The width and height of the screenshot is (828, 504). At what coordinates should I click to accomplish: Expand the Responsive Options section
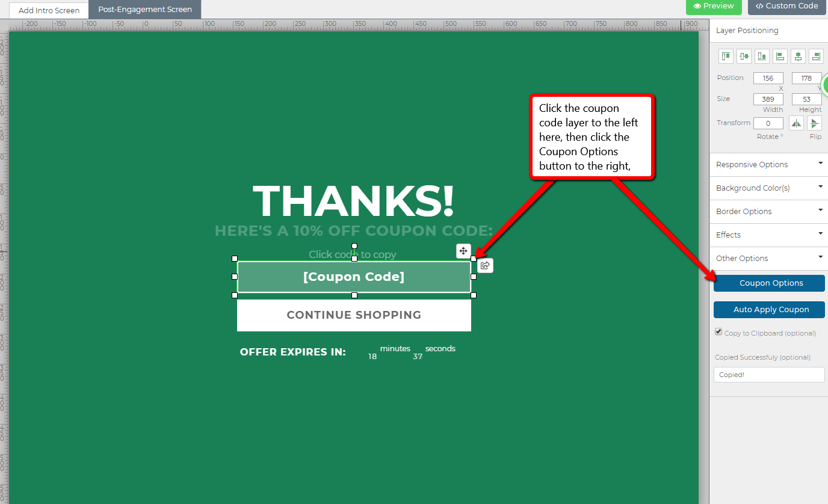click(768, 164)
